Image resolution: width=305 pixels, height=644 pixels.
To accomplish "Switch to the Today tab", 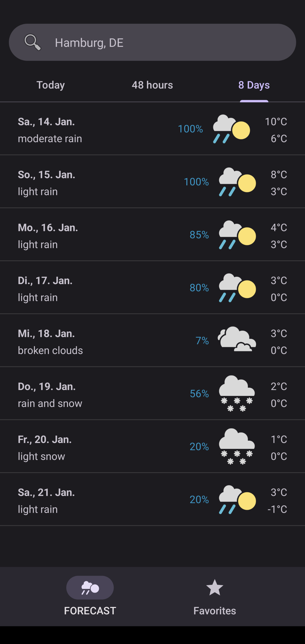I will [51, 85].
